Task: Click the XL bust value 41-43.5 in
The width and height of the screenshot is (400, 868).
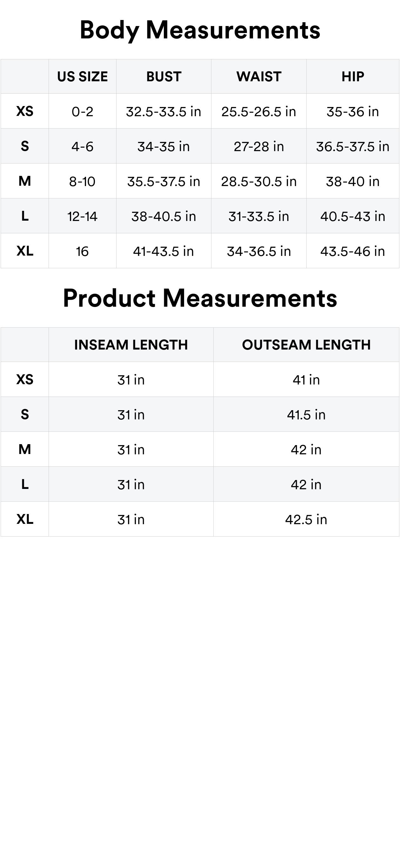Action: (x=163, y=251)
